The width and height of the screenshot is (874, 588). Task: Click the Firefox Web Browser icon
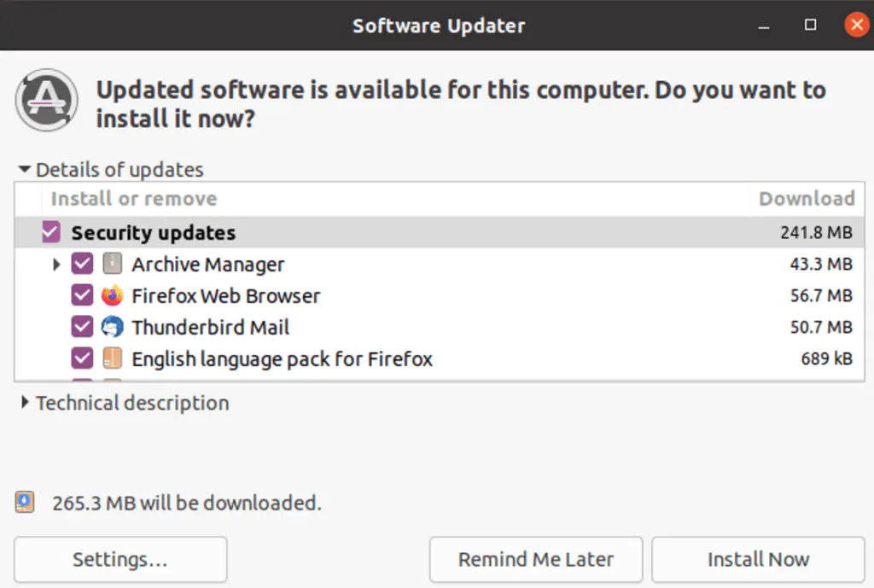(x=113, y=296)
